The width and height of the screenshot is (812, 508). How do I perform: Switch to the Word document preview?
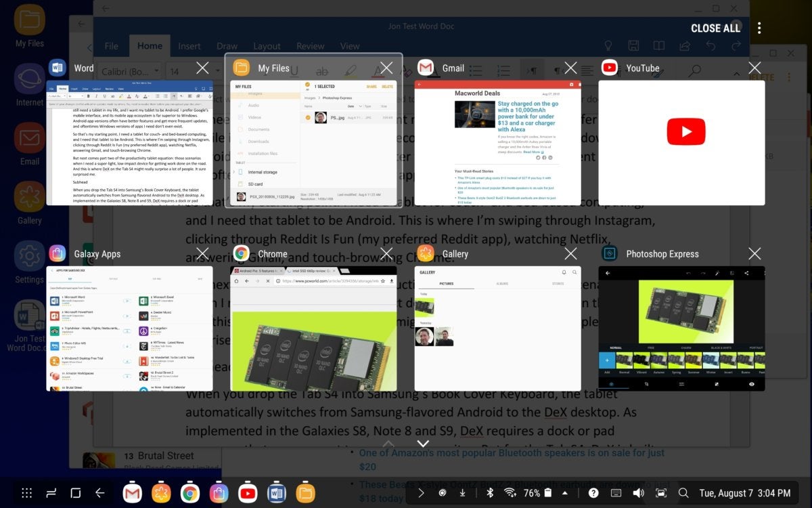[x=129, y=143]
